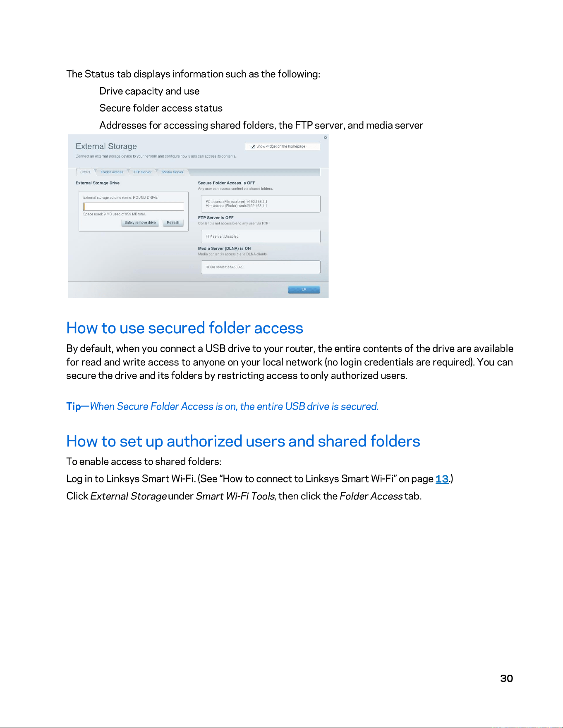This screenshot has height=728, width=563.
Task: Close the External Storage dialog
Action: 326,137
